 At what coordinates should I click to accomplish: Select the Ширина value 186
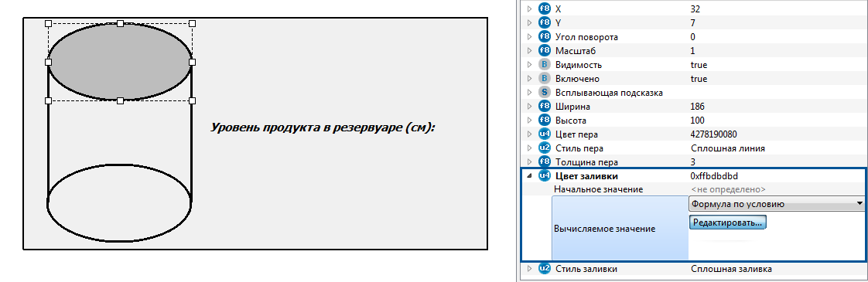click(x=698, y=106)
